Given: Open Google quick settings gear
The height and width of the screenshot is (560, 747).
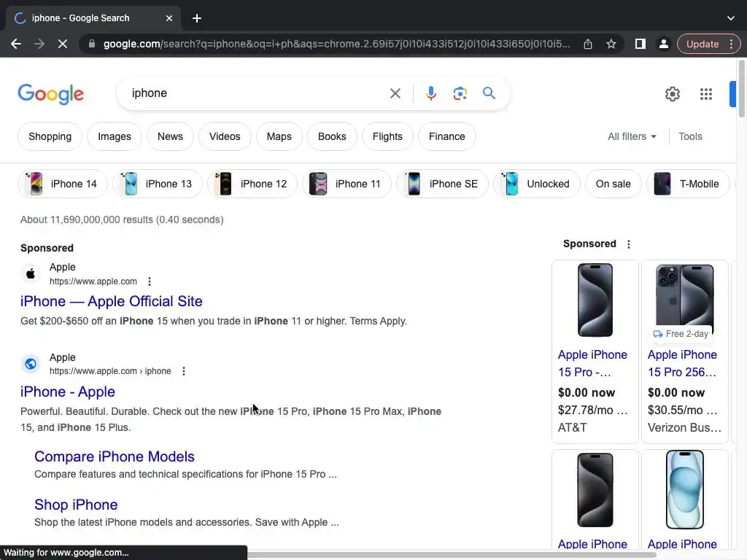Looking at the screenshot, I should pos(672,94).
